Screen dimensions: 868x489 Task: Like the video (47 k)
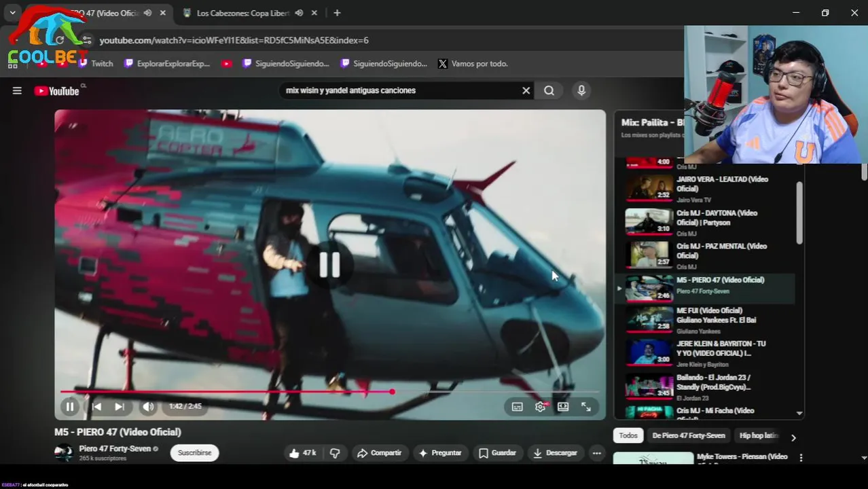(302, 453)
